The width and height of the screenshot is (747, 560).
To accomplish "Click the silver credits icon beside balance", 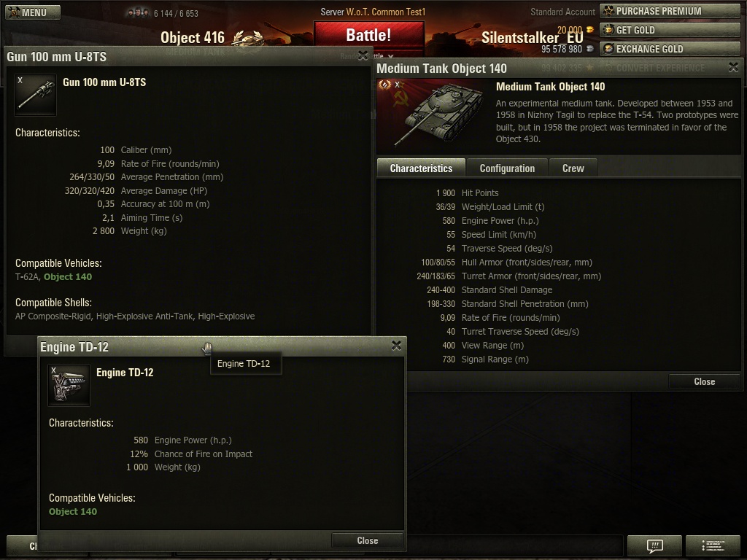I will (x=589, y=49).
